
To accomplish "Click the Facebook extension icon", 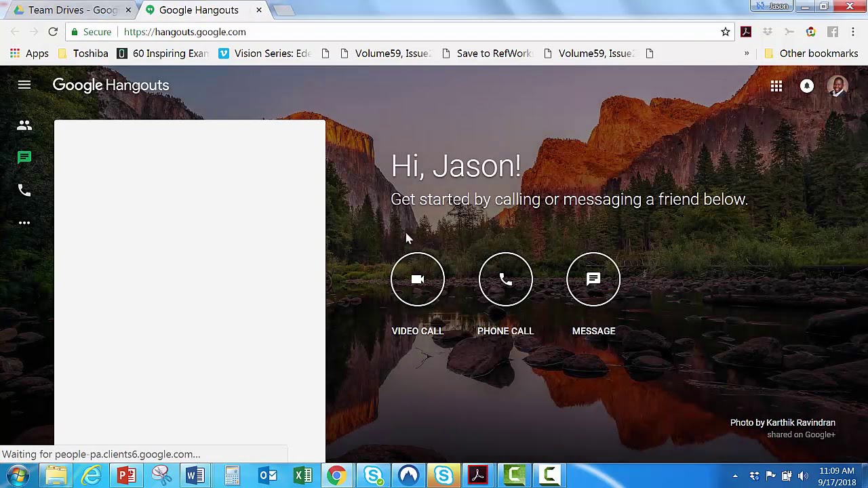I will click(833, 32).
